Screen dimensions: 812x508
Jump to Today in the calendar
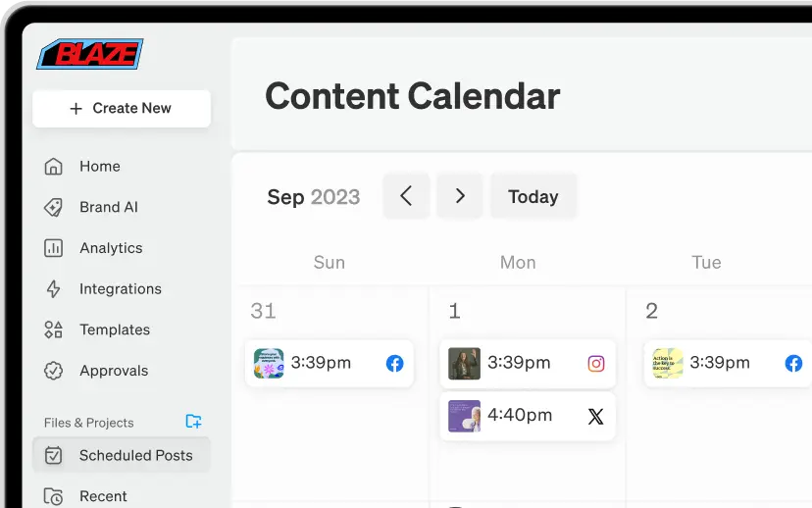[x=533, y=197]
